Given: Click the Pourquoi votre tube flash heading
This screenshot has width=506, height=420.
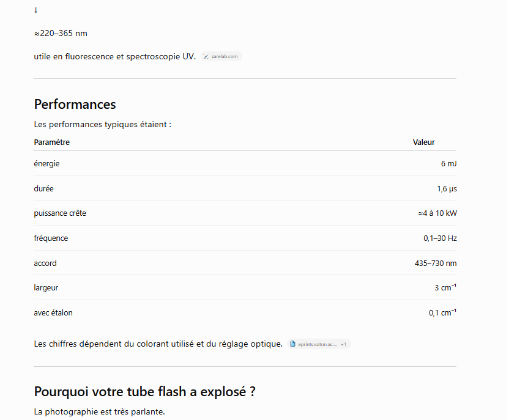Looking at the screenshot, I should 144,392.
